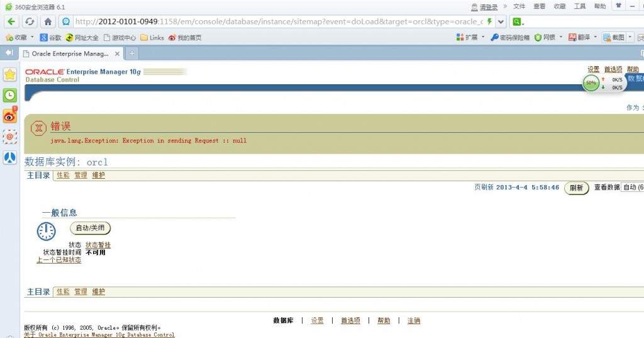Click the URL address field
This screenshot has width=644, height=338.
click(279, 21)
